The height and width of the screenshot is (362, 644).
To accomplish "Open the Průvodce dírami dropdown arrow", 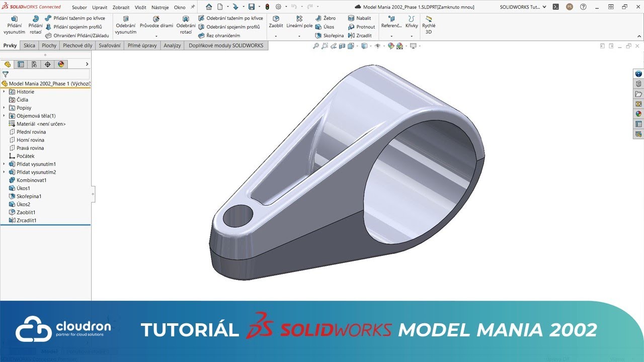I will coord(156,36).
